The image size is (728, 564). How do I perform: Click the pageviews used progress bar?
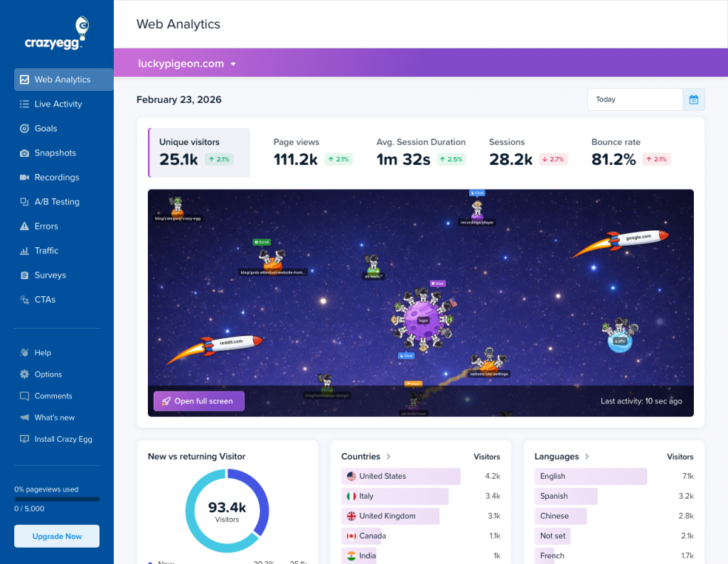57,499
